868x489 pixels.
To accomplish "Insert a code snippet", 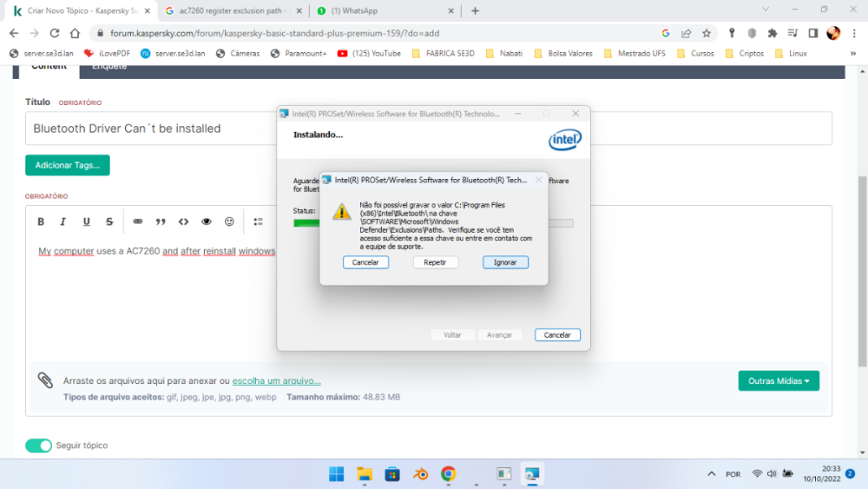I will pos(184,221).
